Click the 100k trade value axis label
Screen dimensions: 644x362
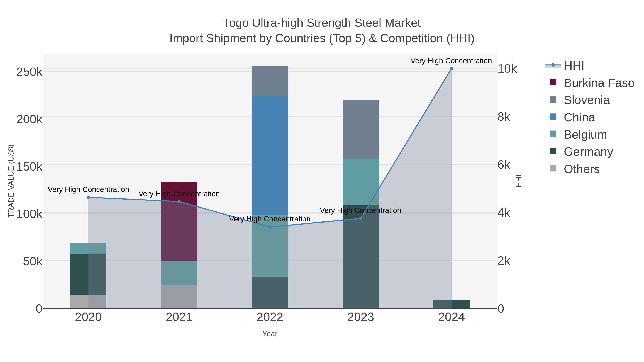pyautogui.click(x=30, y=214)
